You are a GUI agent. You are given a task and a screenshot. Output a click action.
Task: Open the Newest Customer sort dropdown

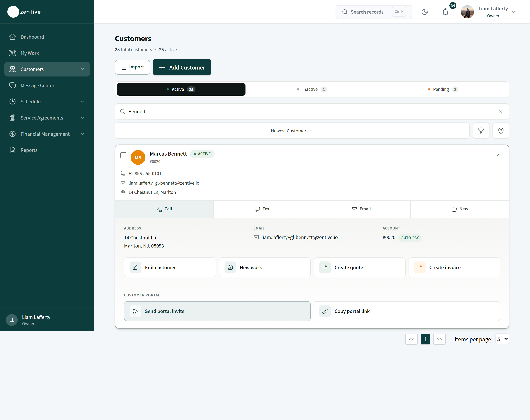click(292, 131)
